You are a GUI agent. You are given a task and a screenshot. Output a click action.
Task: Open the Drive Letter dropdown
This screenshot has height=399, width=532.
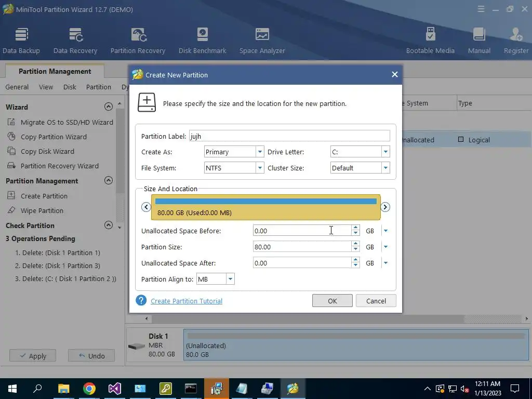click(385, 152)
